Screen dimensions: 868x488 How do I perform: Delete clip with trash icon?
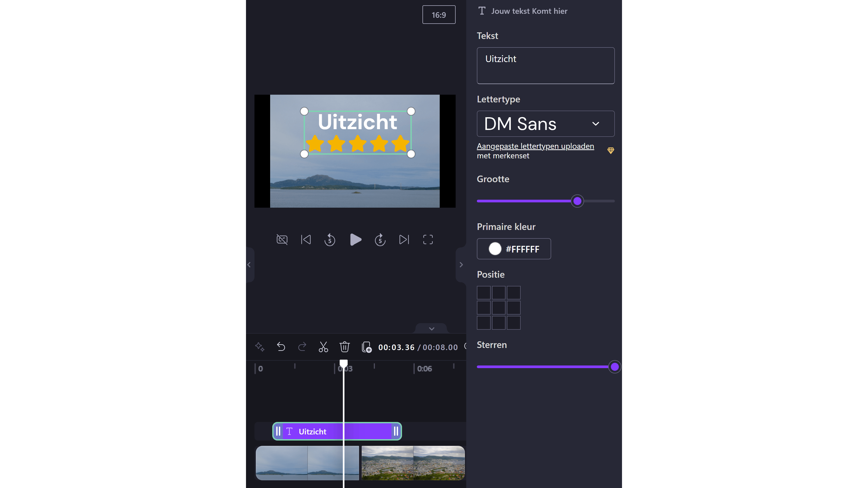pyautogui.click(x=344, y=347)
